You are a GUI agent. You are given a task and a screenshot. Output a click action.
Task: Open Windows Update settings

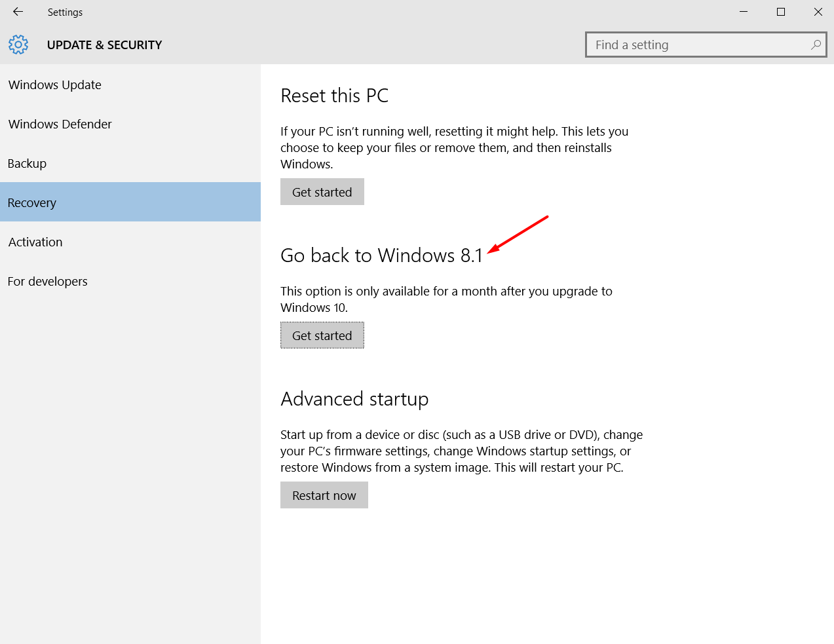click(x=54, y=85)
